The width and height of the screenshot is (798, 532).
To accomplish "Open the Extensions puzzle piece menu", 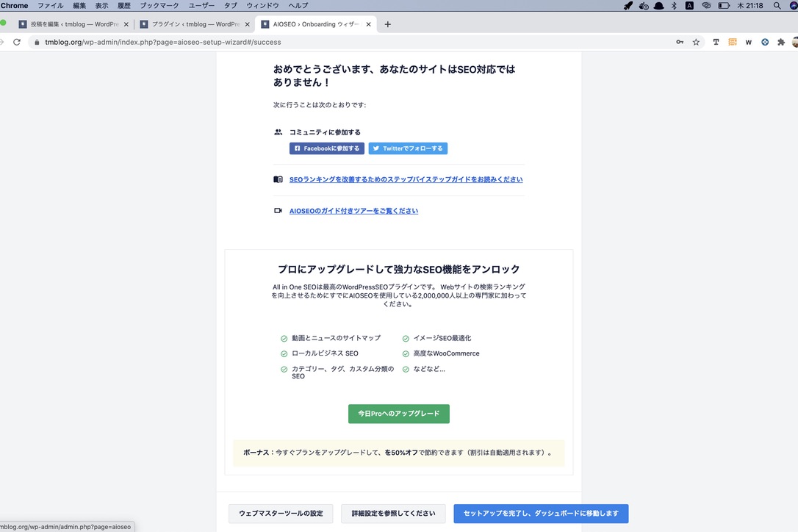I will 781,43.
